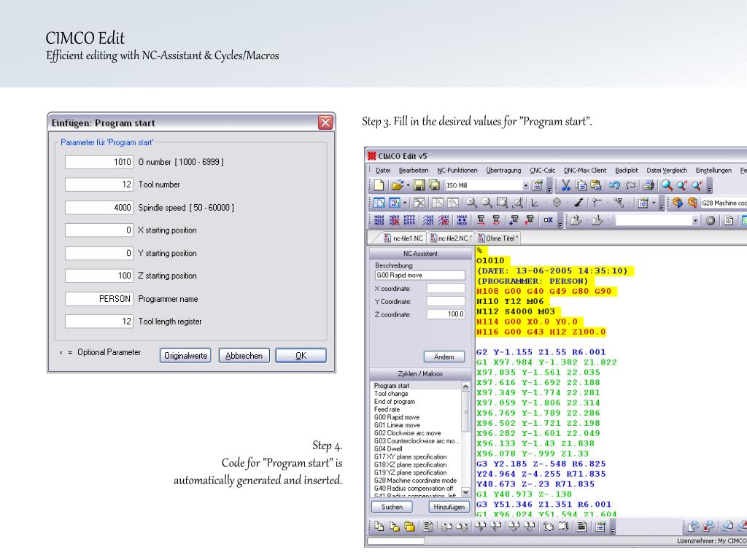Click OK in Program start dialog

[301, 356]
